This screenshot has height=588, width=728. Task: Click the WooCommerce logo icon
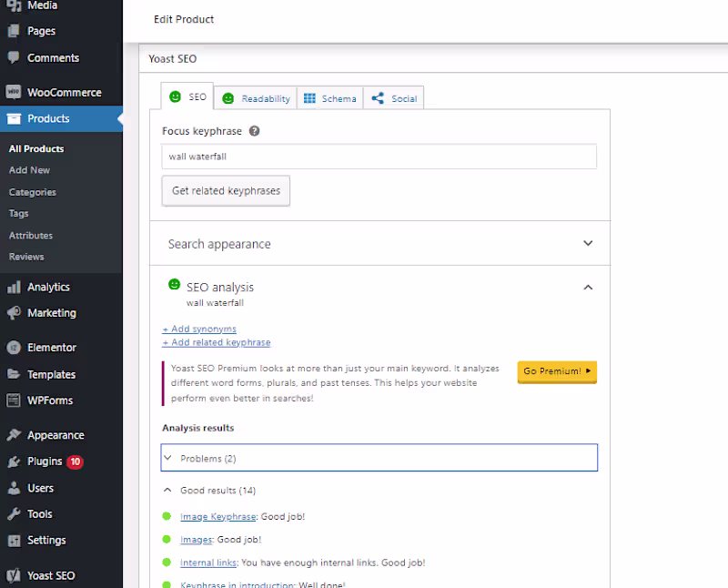coord(14,92)
